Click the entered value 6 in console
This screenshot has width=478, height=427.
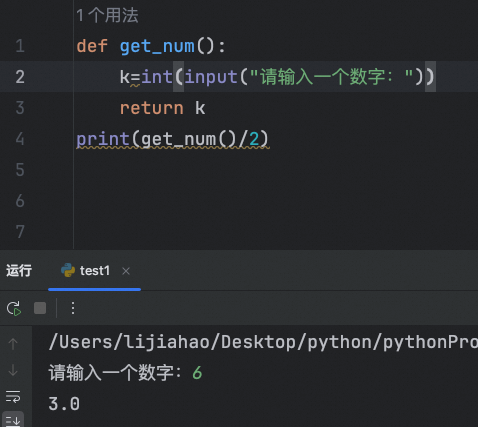point(197,373)
